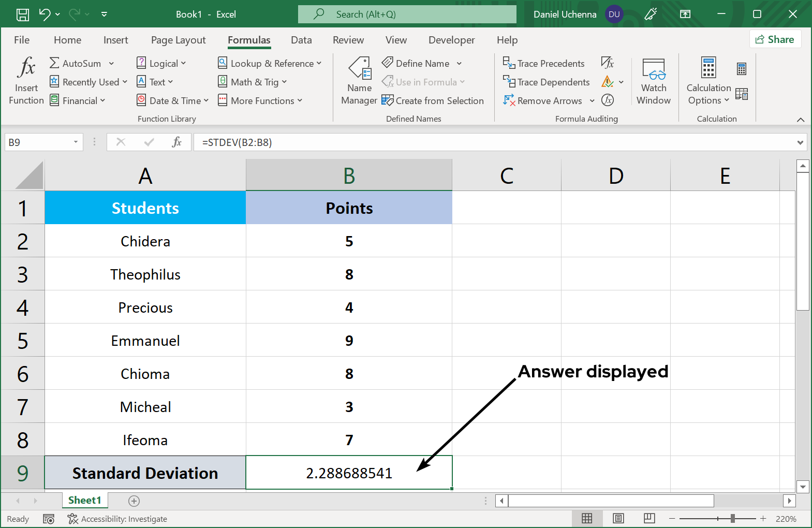Viewport: 812px width, 528px height.
Task: Add a new sheet with plus icon
Action: [x=134, y=501]
